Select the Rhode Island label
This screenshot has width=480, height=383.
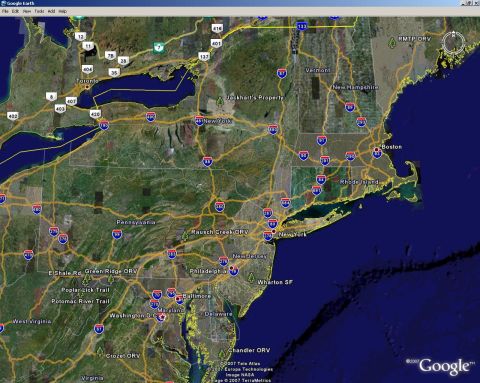tap(359, 182)
